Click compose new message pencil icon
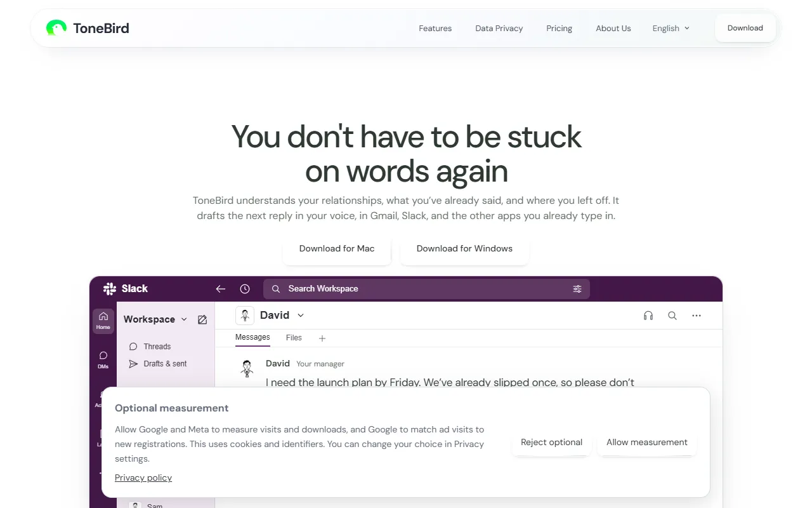The height and width of the screenshot is (508, 812). 202,319
